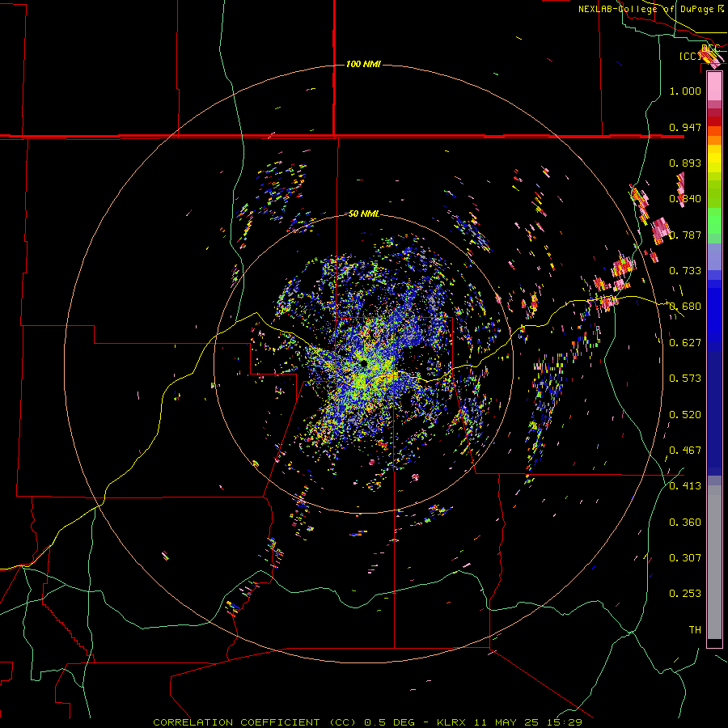728x728 pixels.
Task: Click the KLRX station ID in the caption
Action: pos(453,722)
